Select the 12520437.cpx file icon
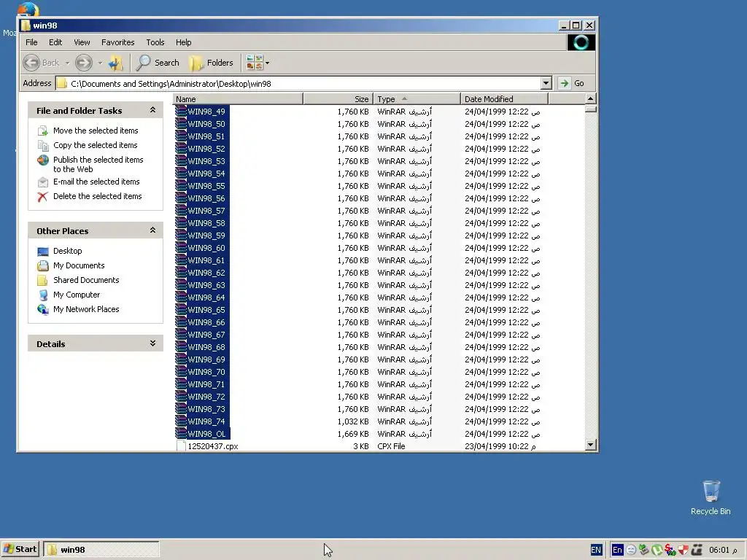This screenshot has width=747, height=560. tap(181, 446)
